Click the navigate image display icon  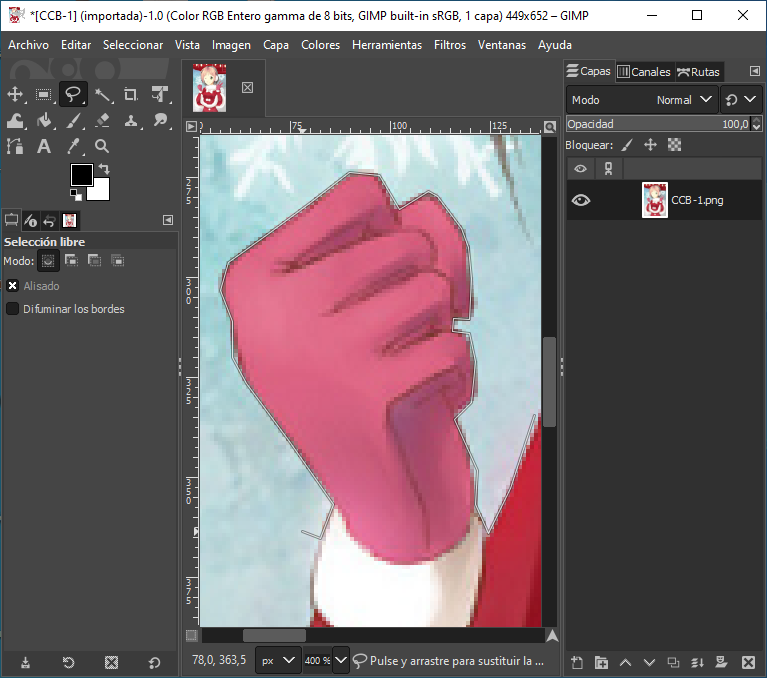click(x=552, y=636)
